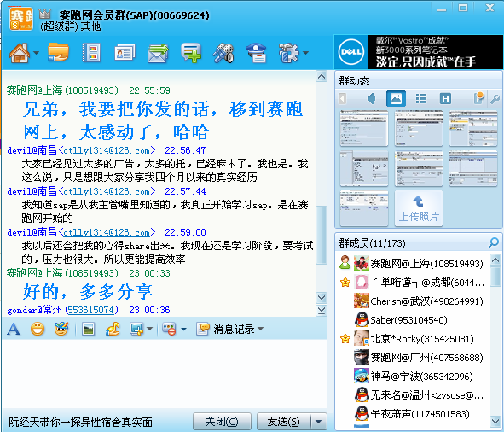This screenshot has width=504, height=432.
Task: Open the first album thumbnail
Action: tap(364, 128)
